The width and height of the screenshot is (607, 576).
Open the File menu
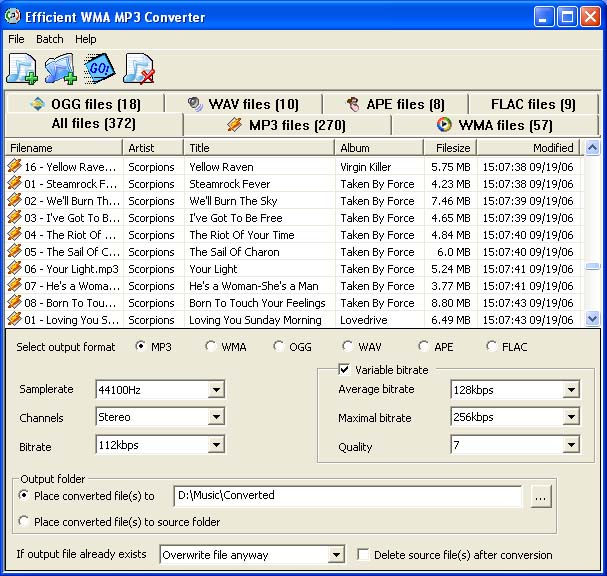coord(16,39)
